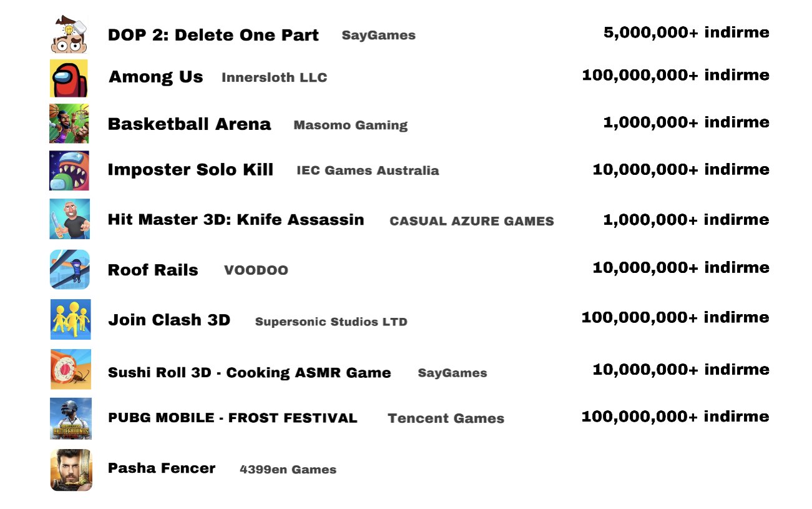Click the Join Clash 3D icon
This screenshot has width=812, height=509.
pyautogui.click(x=71, y=320)
